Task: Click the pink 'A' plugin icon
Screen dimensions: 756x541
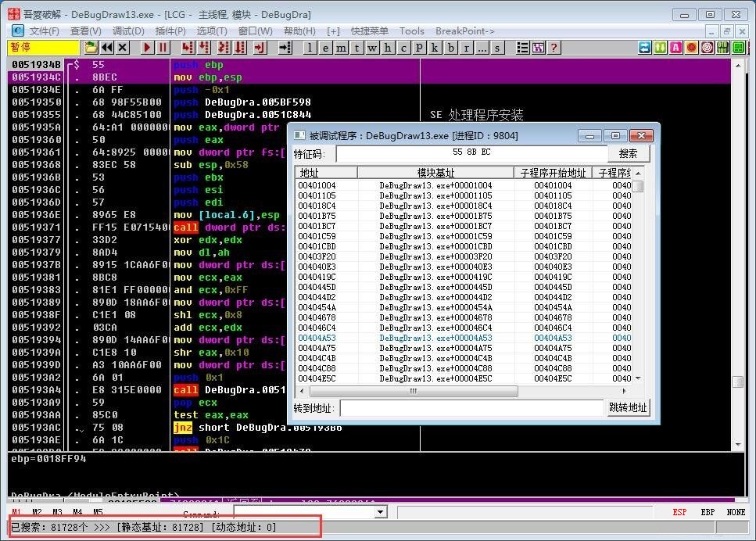Action: click(x=676, y=47)
